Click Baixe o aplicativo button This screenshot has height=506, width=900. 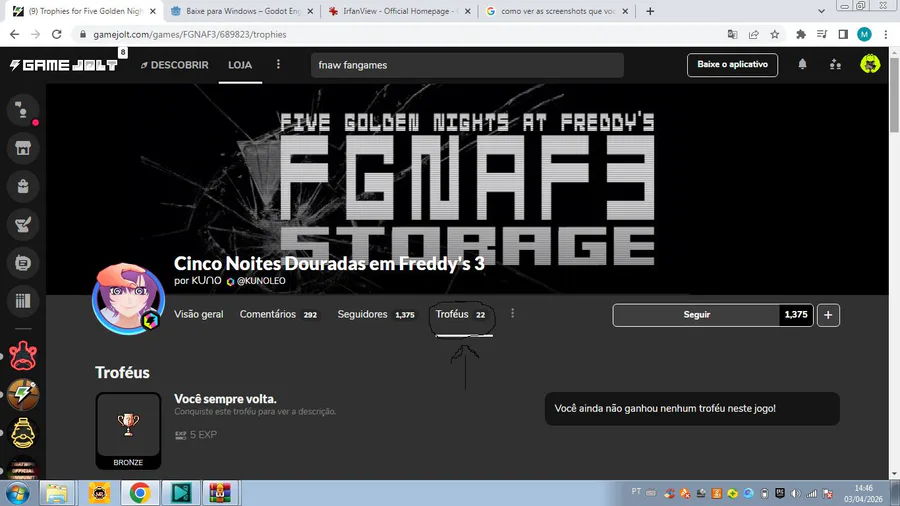click(732, 64)
